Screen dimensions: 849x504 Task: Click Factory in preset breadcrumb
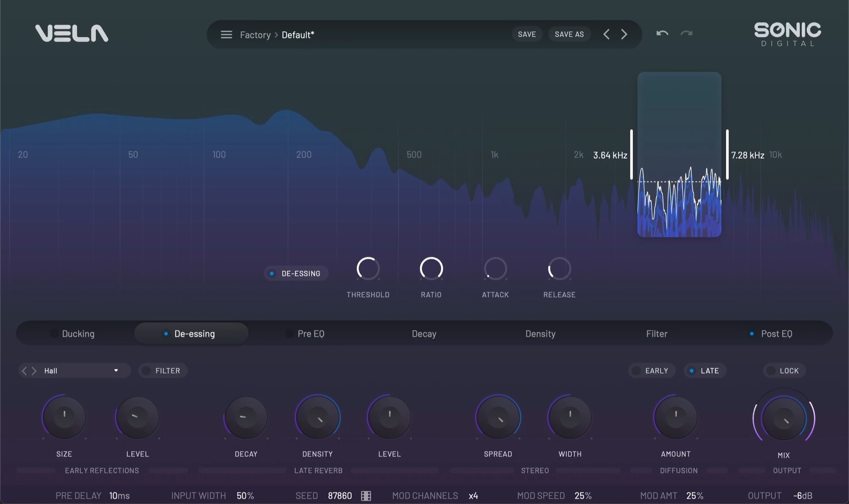click(x=255, y=35)
